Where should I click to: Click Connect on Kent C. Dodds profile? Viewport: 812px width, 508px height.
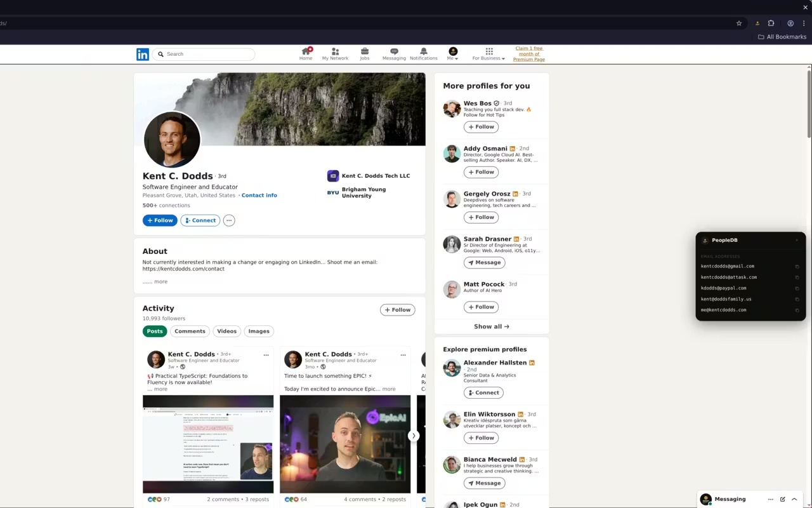(x=200, y=220)
